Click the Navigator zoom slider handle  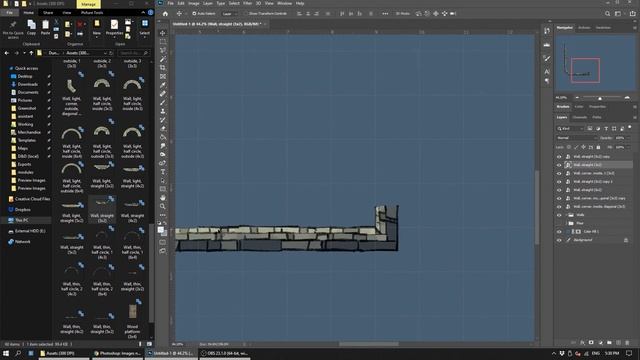point(600,98)
